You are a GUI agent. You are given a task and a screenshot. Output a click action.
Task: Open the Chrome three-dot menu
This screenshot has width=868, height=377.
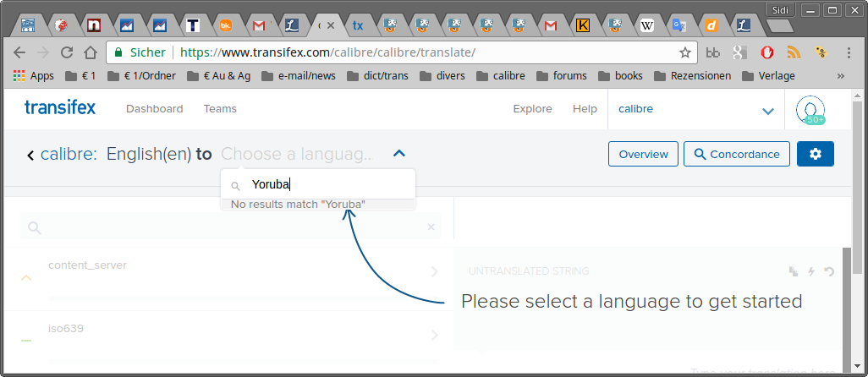tap(849, 52)
